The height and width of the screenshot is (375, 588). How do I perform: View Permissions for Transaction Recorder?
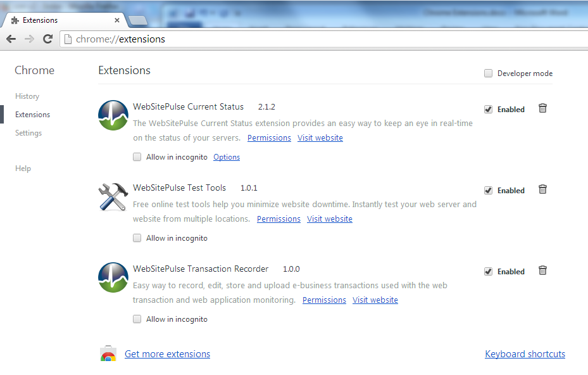(x=324, y=300)
